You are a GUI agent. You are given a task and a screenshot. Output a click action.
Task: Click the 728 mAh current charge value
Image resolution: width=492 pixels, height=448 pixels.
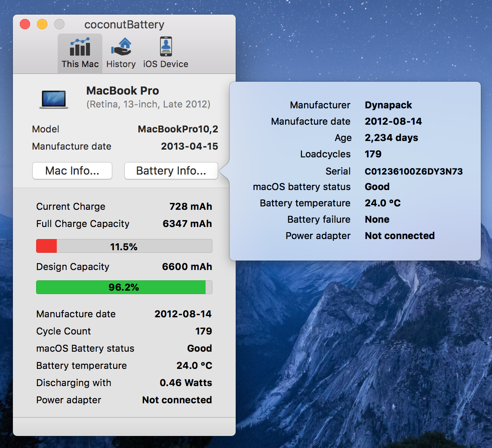[191, 206]
